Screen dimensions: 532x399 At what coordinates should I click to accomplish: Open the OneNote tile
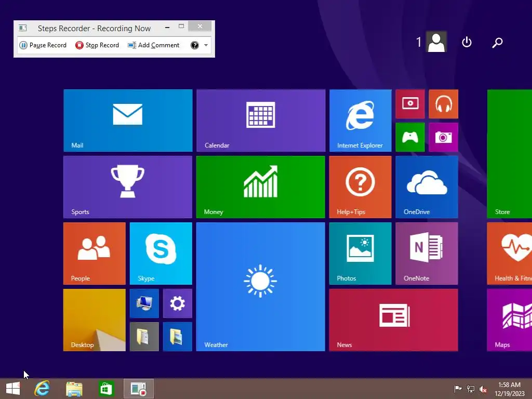pyautogui.click(x=427, y=254)
